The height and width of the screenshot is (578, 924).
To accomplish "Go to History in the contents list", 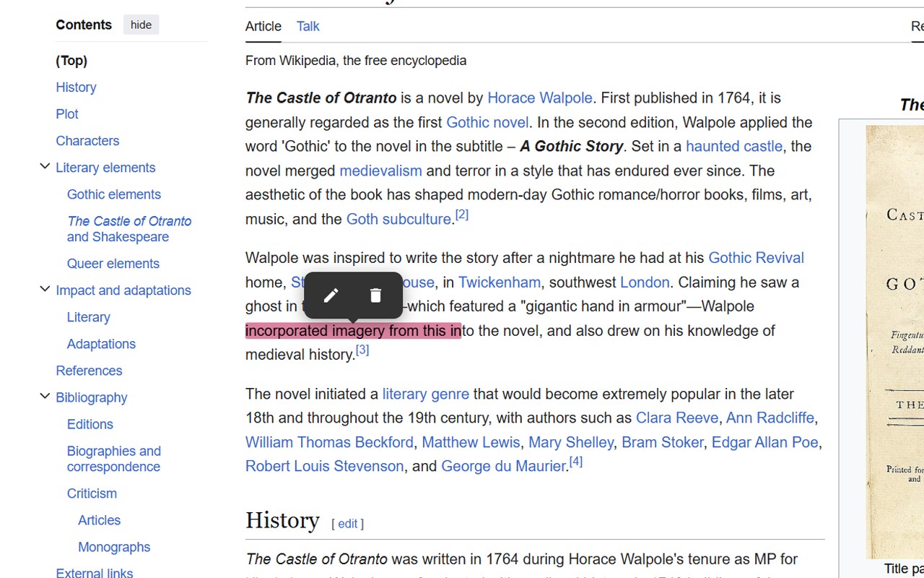I will tap(76, 87).
